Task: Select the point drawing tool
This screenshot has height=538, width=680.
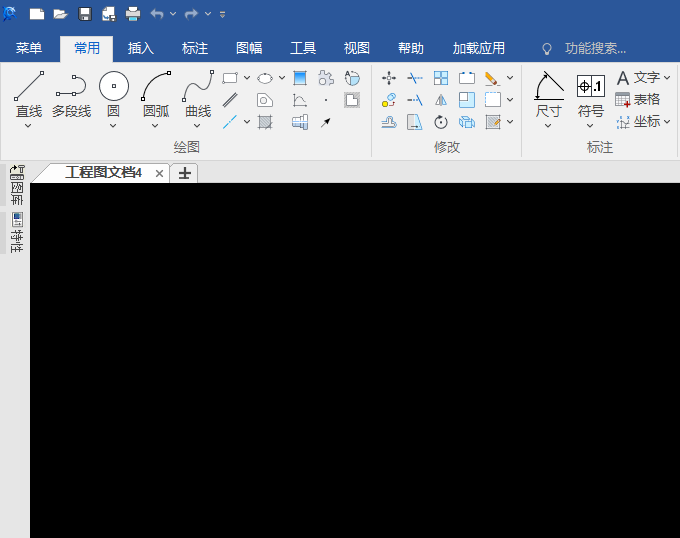Action: 326,100
